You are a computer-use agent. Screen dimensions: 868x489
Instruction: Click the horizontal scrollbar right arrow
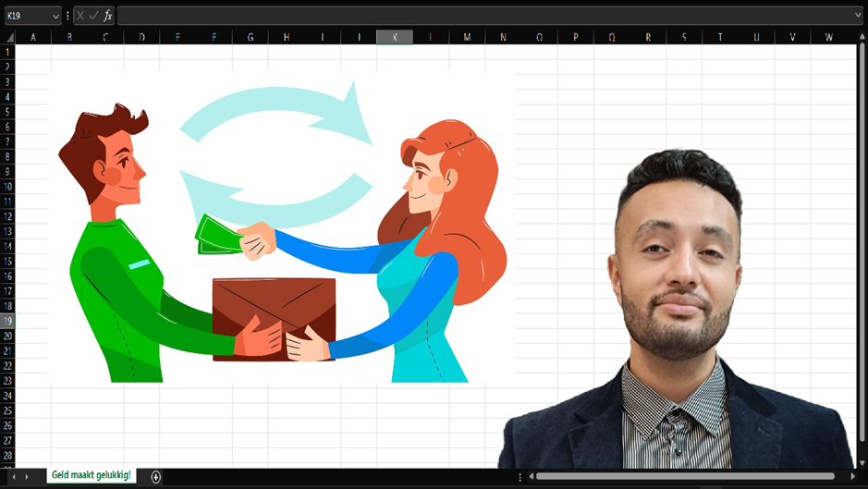[x=852, y=477]
